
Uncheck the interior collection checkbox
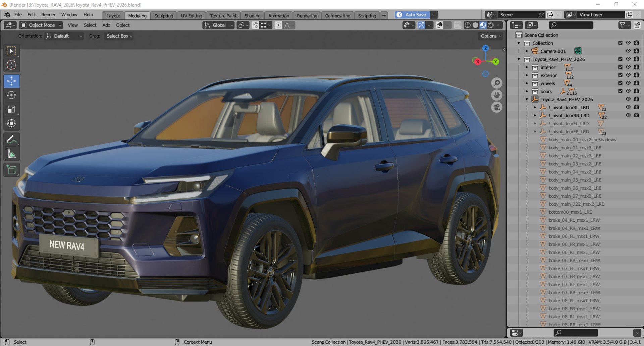pos(620,67)
